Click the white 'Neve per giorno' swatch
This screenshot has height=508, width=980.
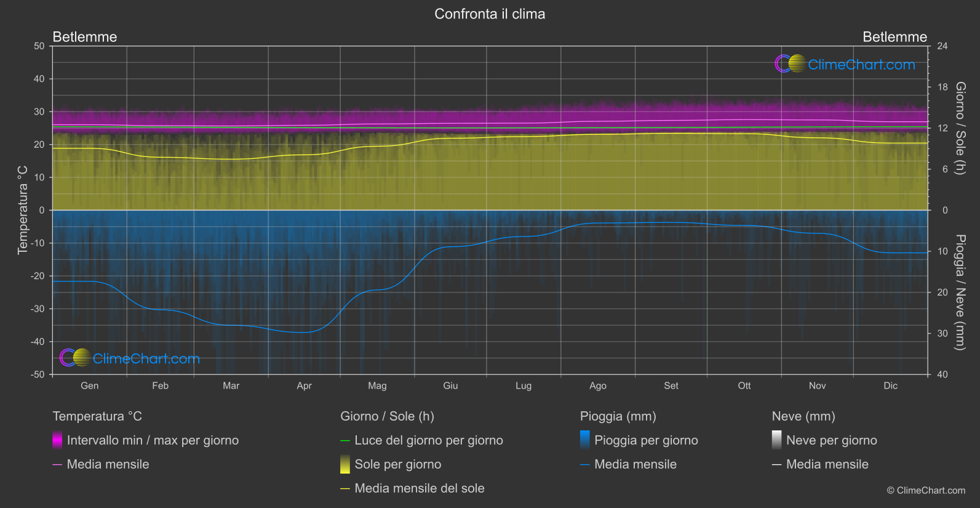pos(777,440)
